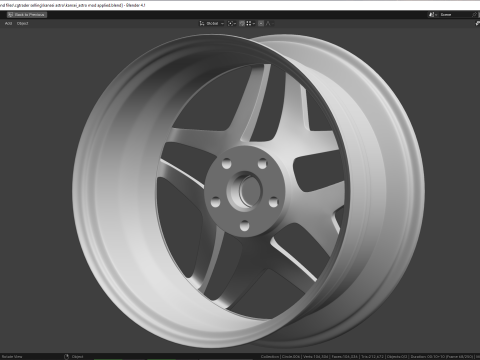
Task: Click the Faces count in status bar
Action: click(344, 357)
